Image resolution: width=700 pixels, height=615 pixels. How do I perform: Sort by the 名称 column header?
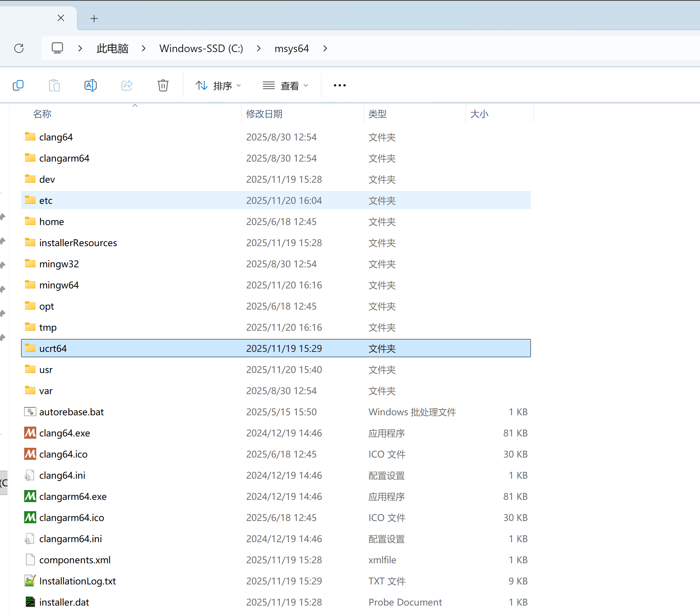(42, 114)
